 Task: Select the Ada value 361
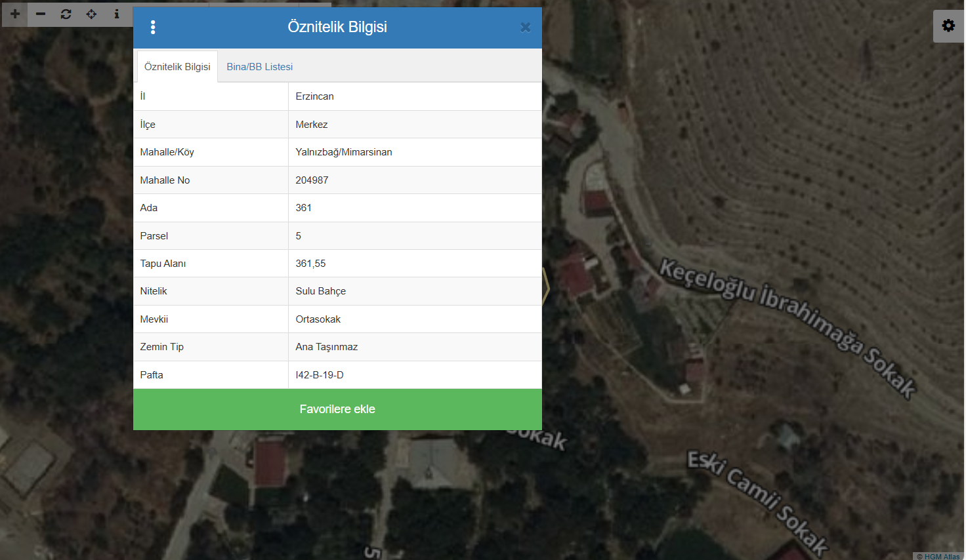tap(304, 208)
